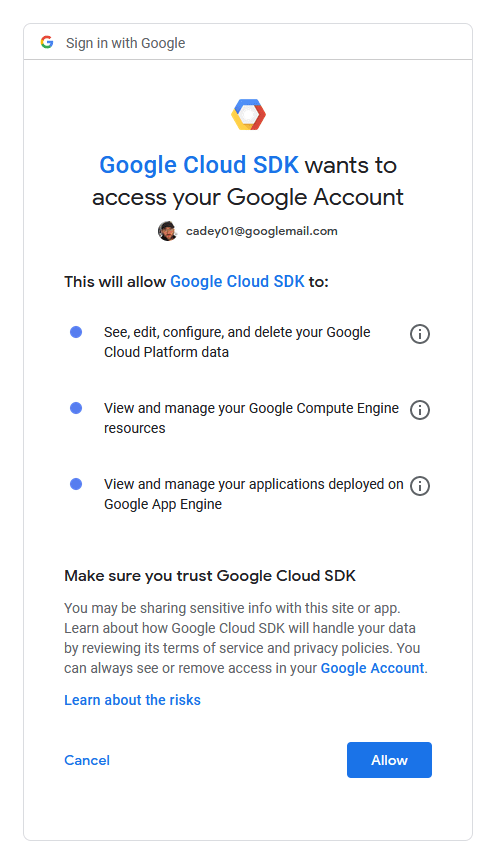
Task: Click the Google G logo in header
Action: (x=47, y=42)
